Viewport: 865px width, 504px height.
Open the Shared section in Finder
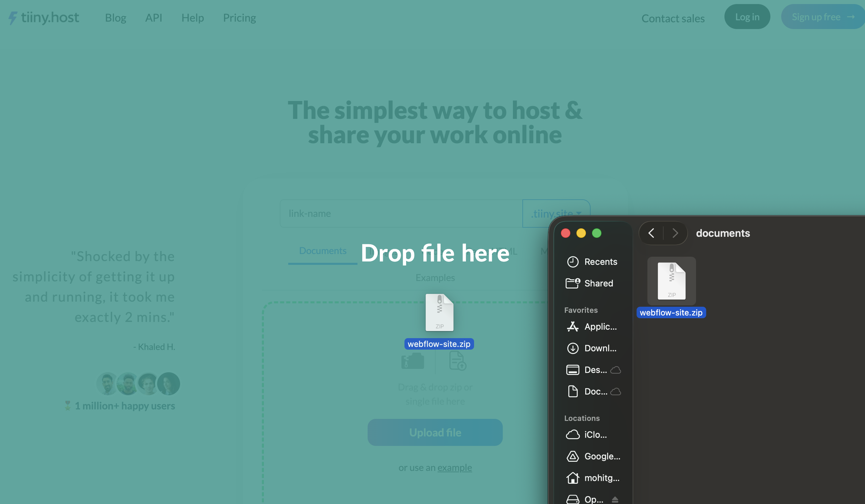[599, 283]
